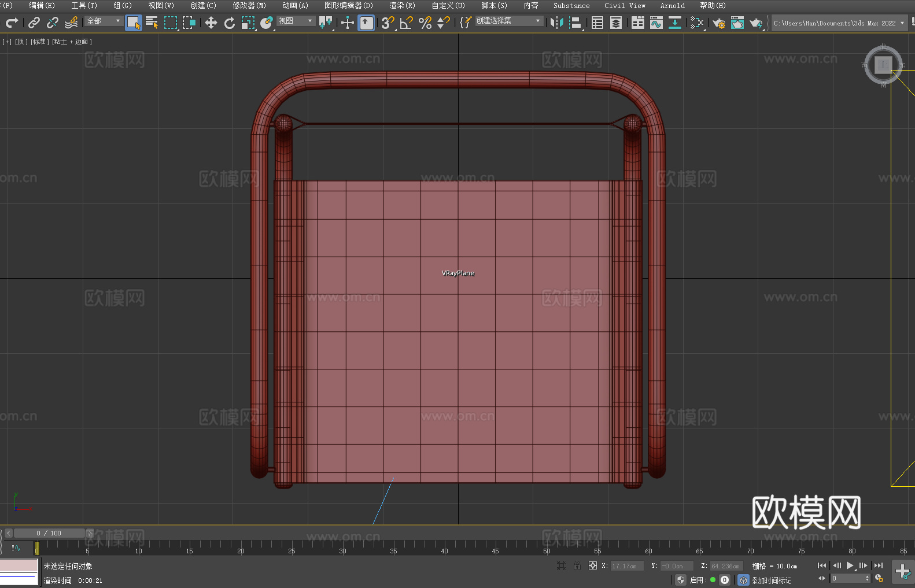Click the Play Animation button
915x588 pixels.
[x=850, y=565]
